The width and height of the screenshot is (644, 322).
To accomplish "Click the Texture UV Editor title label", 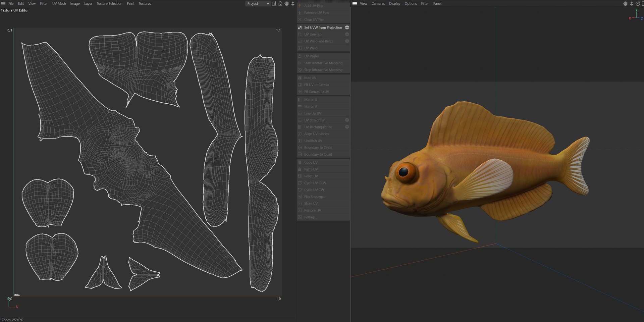I will pyautogui.click(x=15, y=10).
